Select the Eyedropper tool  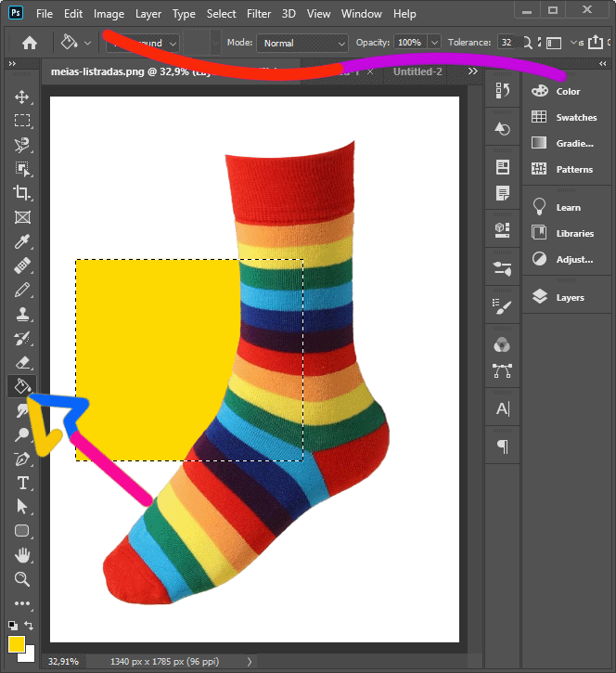click(x=22, y=241)
